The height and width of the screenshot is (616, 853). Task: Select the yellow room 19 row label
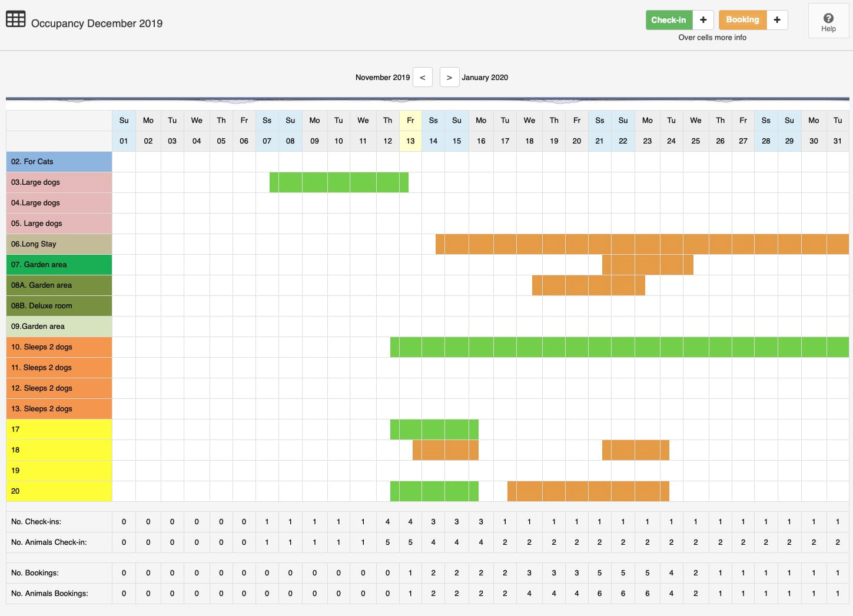pyautogui.click(x=59, y=471)
